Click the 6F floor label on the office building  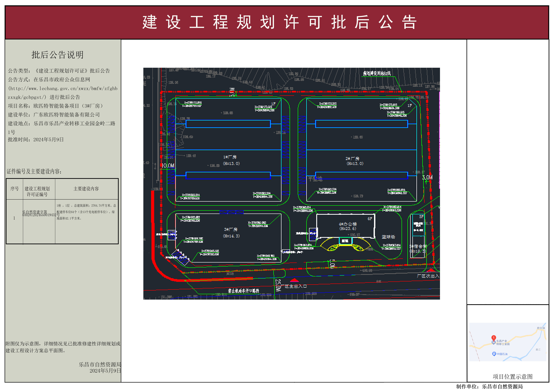click(x=370, y=219)
